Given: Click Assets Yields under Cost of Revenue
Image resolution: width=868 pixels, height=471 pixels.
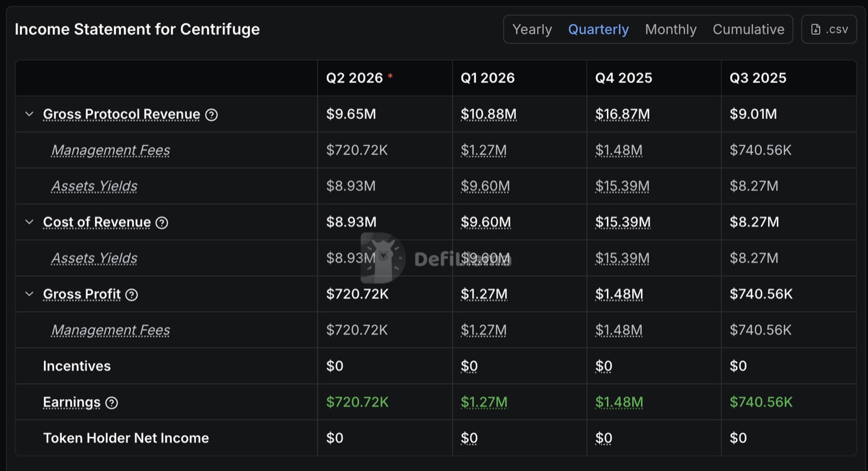Looking at the screenshot, I should pyautogui.click(x=94, y=258).
